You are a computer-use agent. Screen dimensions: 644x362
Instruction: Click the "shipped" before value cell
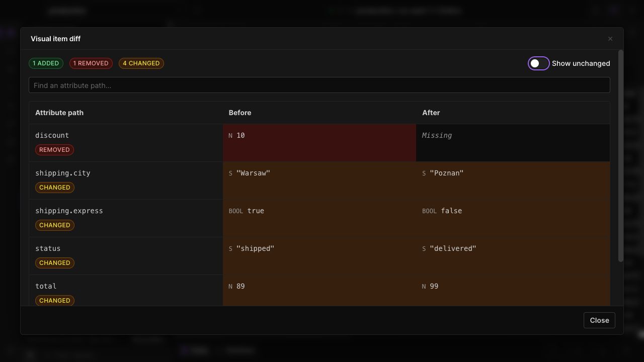[319, 256]
